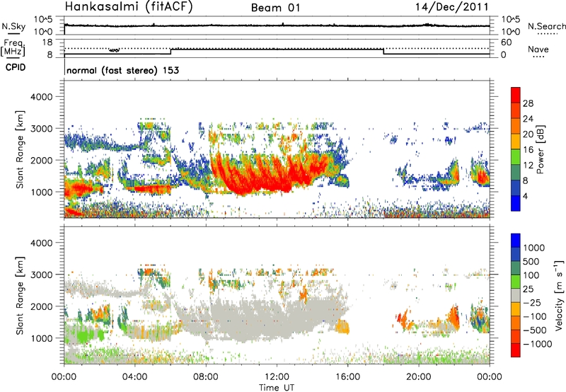Click the '08:00' time axis tick label

(x=206, y=377)
